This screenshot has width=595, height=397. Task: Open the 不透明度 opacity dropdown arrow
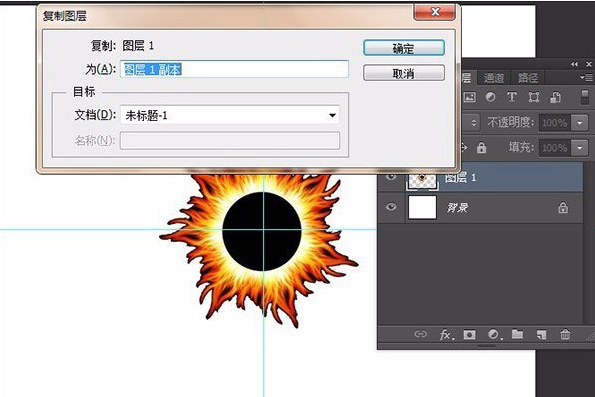tap(579, 123)
